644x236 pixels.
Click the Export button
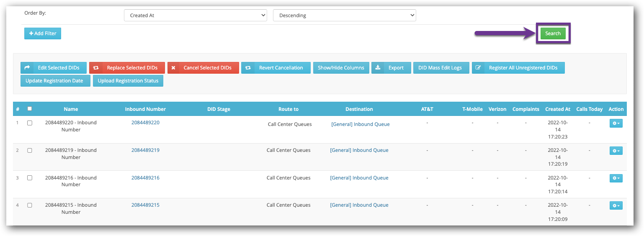pyautogui.click(x=391, y=68)
